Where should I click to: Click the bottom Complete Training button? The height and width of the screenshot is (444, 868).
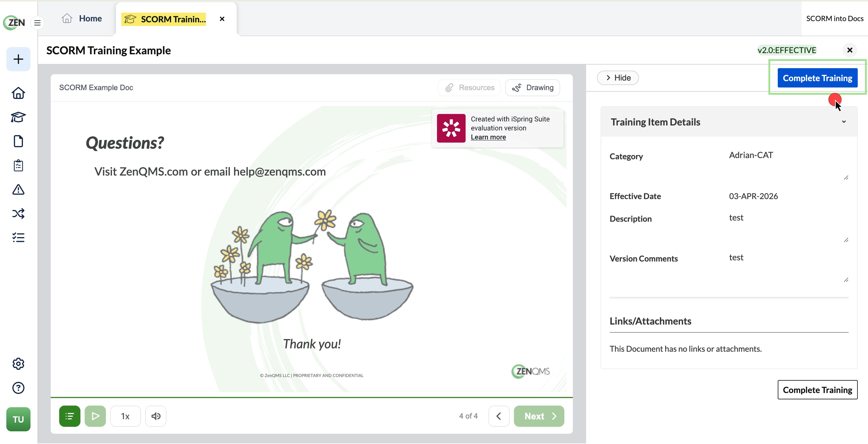817,390
